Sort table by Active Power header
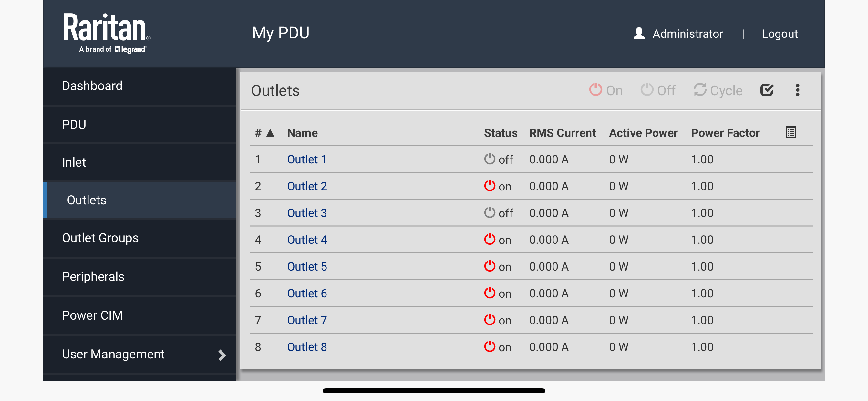 coord(643,133)
